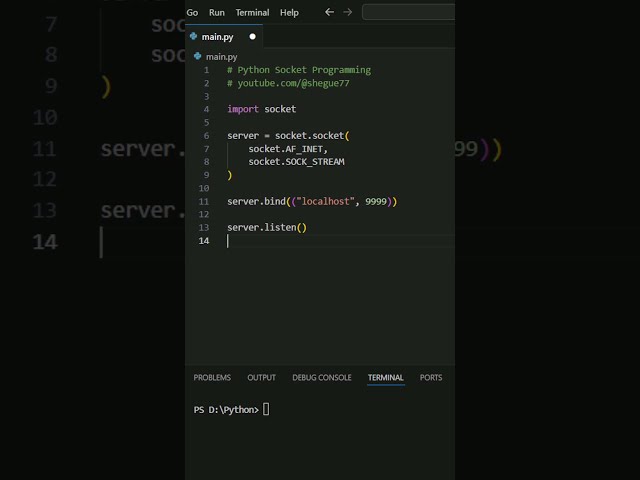Open the Help menu
This screenshot has height=480, width=640.
click(x=289, y=13)
